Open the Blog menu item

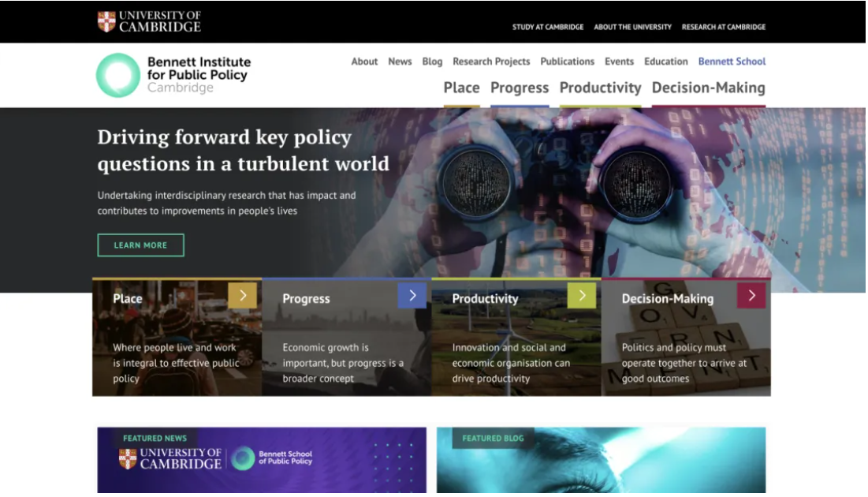(432, 62)
